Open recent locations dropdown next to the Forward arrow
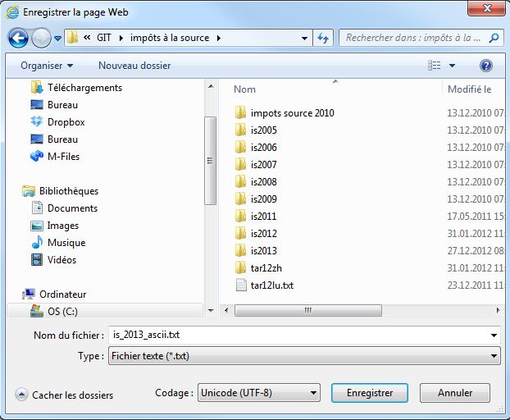Viewport: 510px width, 420px height. tap(57, 39)
